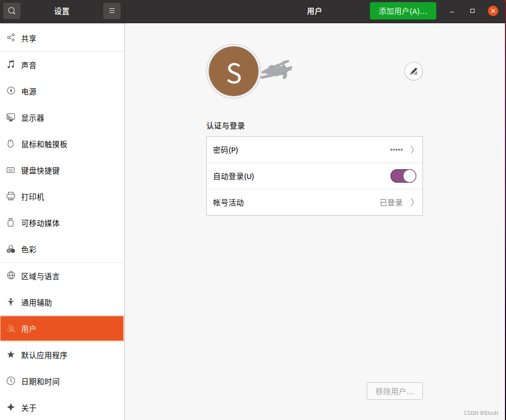Click the search icon in the settings header
This screenshot has width=506, height=420.
pyautogui.click(x=11, y=11)
